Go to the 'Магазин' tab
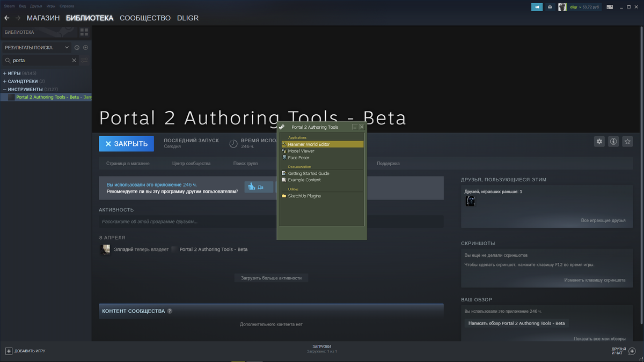644x362 pixels. pyautogui.click(x=43, y=18)
